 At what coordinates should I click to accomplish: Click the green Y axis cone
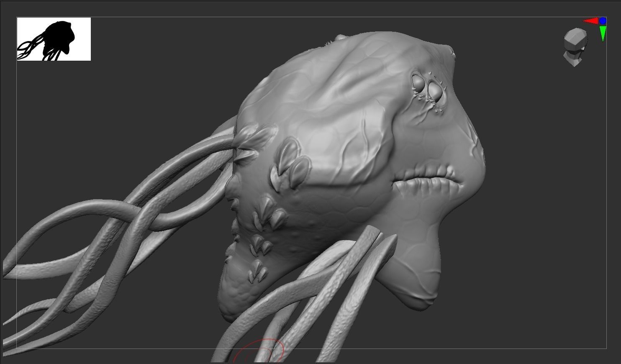pyautogui.click(x=603, y=33)
